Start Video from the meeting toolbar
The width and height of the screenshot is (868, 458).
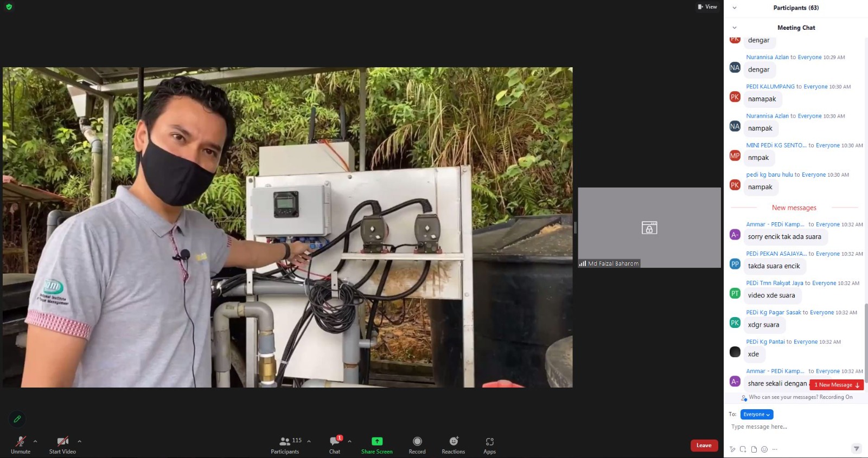tap(62, 442)
